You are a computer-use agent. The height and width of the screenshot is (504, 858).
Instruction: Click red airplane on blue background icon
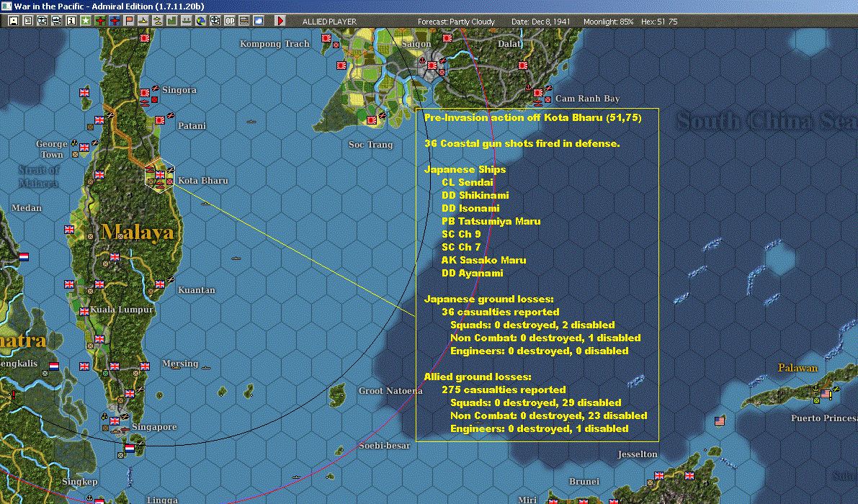[115, 21]
